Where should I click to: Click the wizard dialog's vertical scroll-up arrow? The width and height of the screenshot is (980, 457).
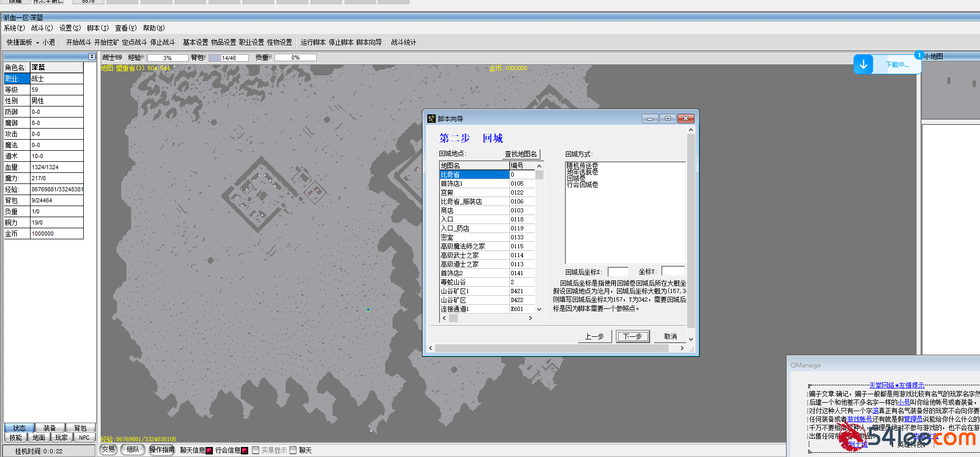click(691, 130)
